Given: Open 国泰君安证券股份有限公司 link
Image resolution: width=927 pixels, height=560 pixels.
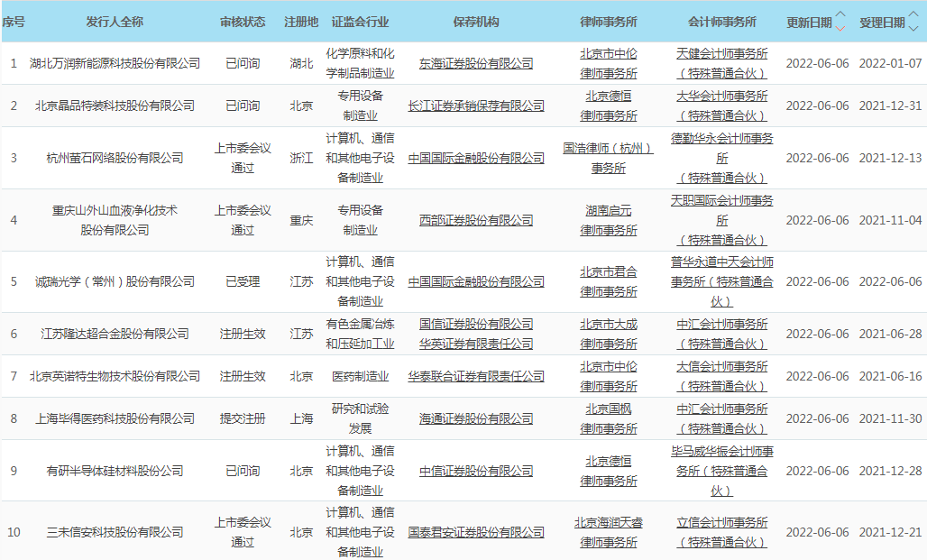Looking at the screenshot, I should pyautogui.click(x=476, y=532).
